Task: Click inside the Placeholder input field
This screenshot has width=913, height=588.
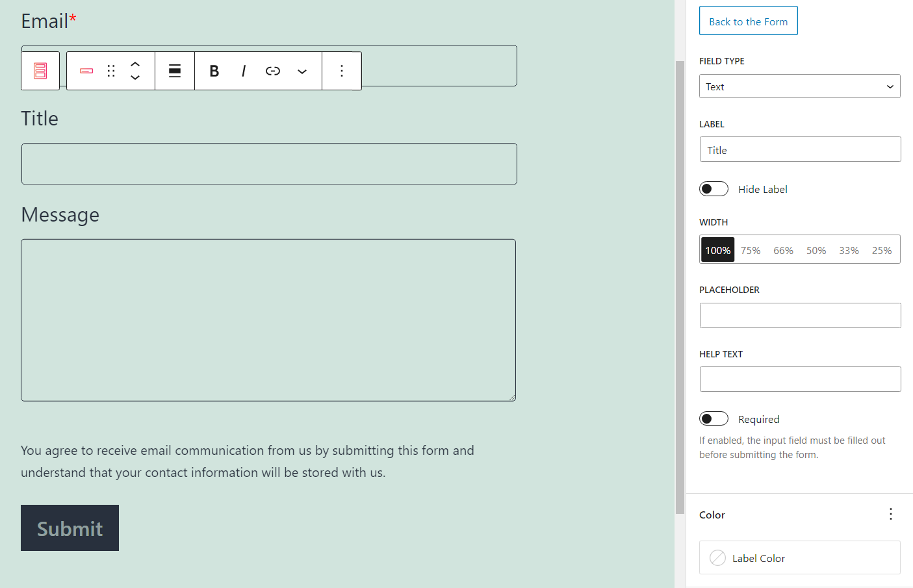Action: click(799, 315)
